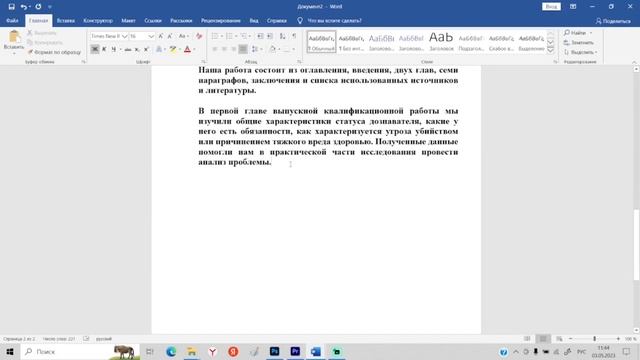640x360 pixels.
Task: Align text left
Action: [x=215, y=49]
